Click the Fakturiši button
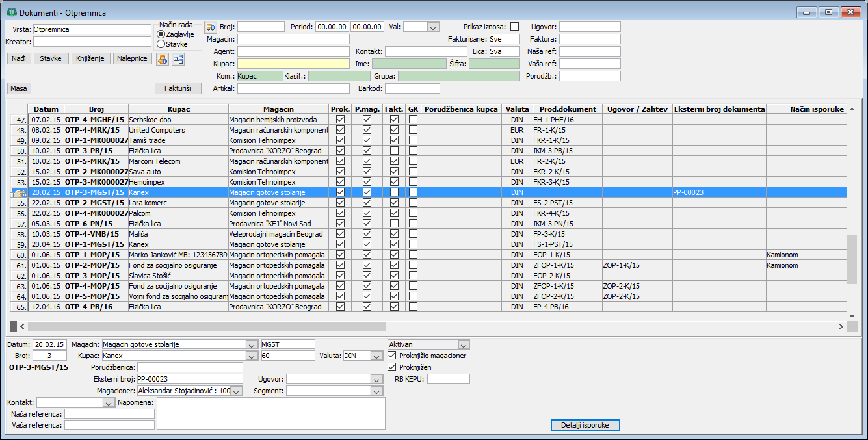Image resolution: width=868 pixels, height=440 pixels. tap(178, 88)
